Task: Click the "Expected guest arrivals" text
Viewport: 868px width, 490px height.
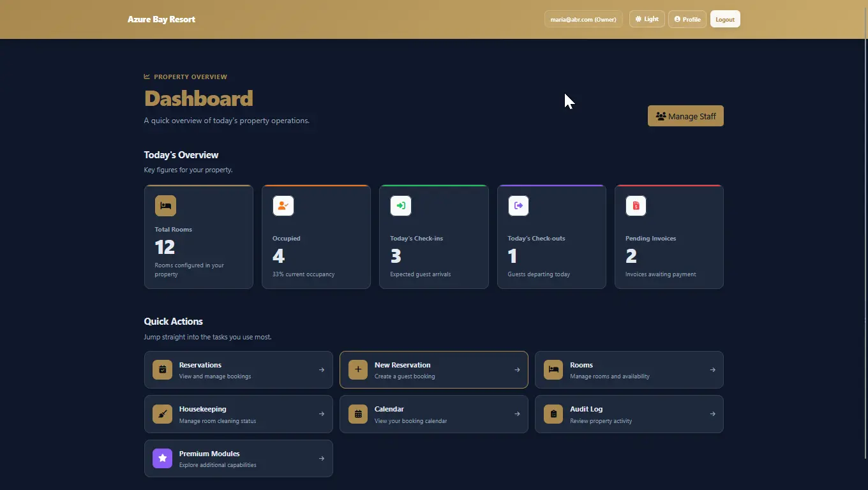Action: [x=421, y=274]
